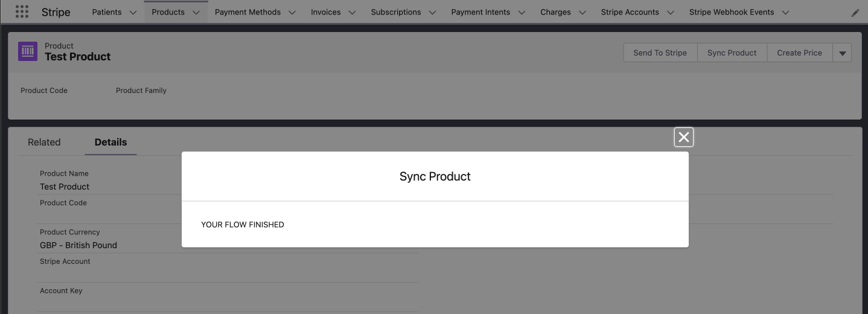868x314 pixels.
Task: Switch to the Related tab
Action: point(44,143)
